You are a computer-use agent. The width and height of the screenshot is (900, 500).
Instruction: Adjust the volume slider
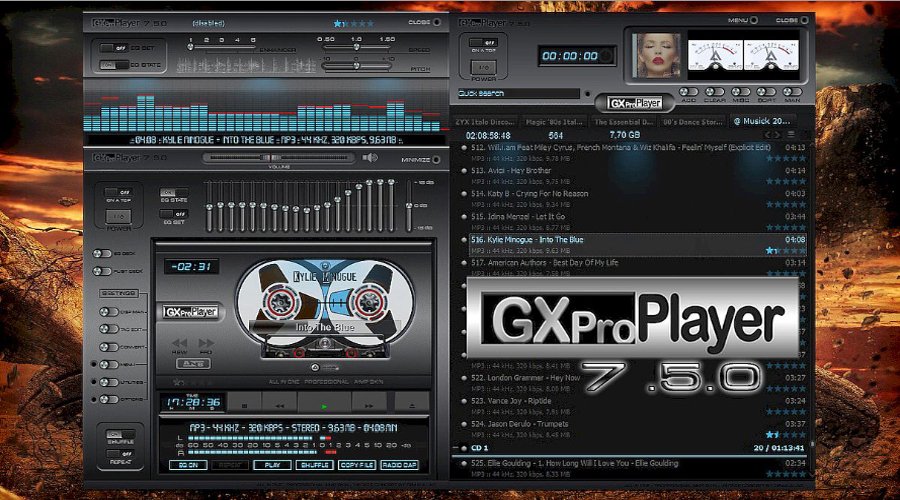tap(279, 157)
